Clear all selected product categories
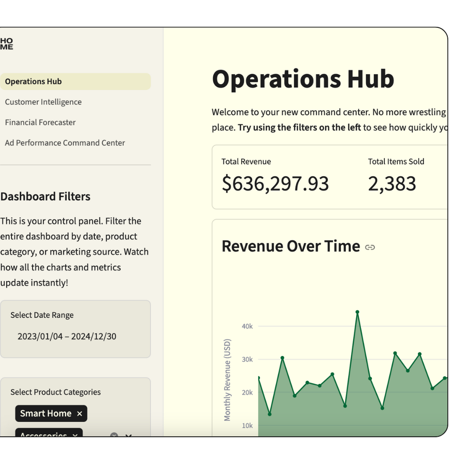476x476 pixels. pyautogui.click(x=114, y=435)
